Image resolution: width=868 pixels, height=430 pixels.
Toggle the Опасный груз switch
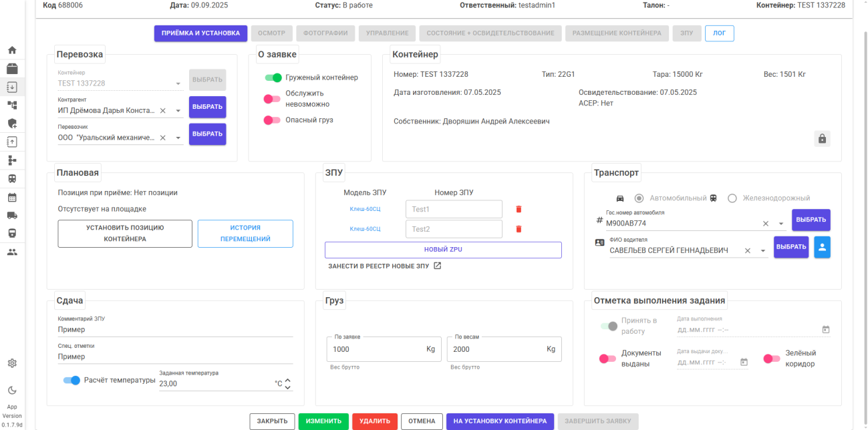coord(272,120)
